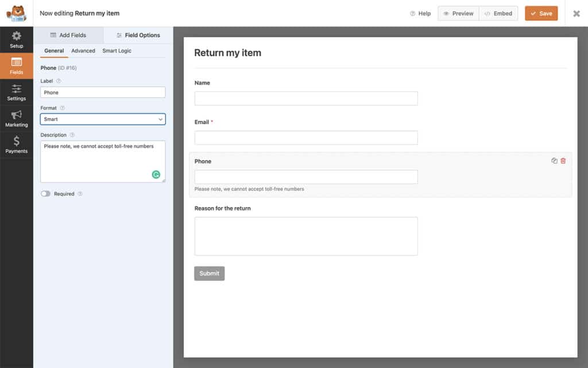Open the Format dropdown set to Smart
The width and height of the screenshot is (588, 368).
(x=102, y=119)
